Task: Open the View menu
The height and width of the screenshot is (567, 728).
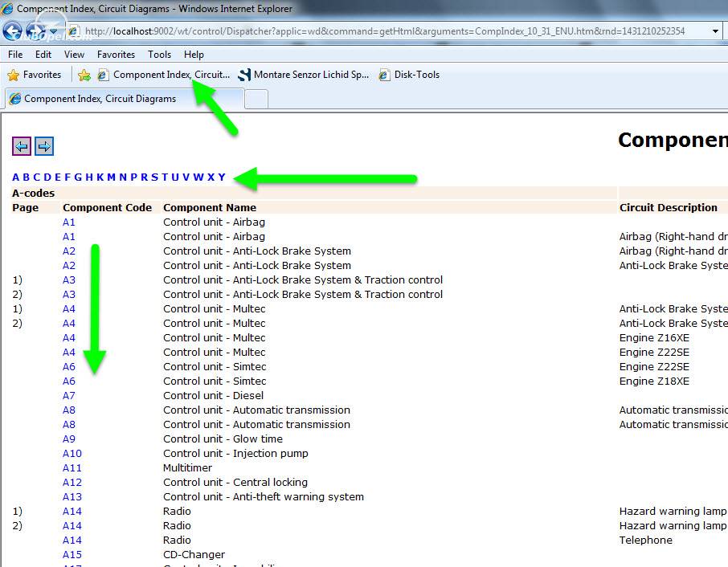Action: tap(74, 55)
